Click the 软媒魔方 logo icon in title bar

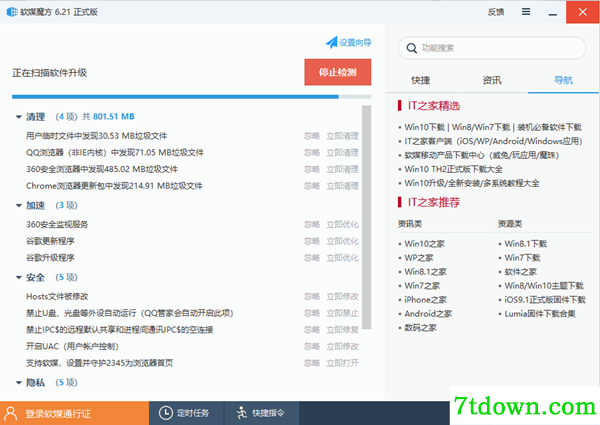click(x=12, y=12)
